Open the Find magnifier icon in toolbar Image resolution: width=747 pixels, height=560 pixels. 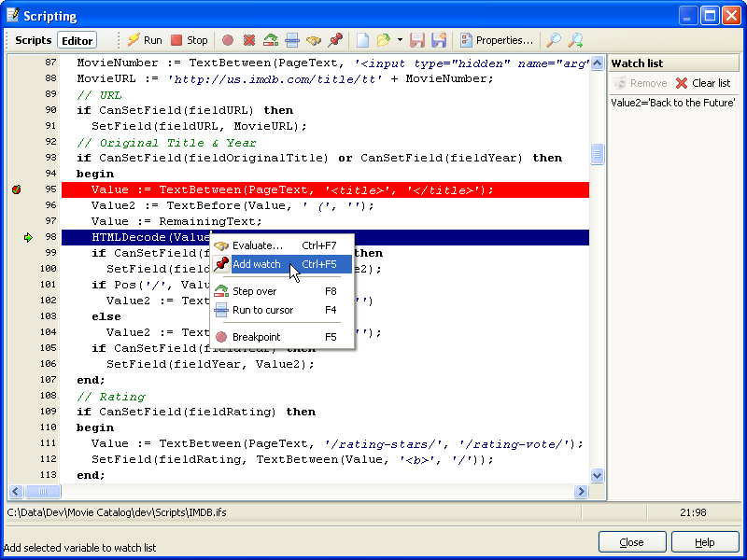pos(554,40)
